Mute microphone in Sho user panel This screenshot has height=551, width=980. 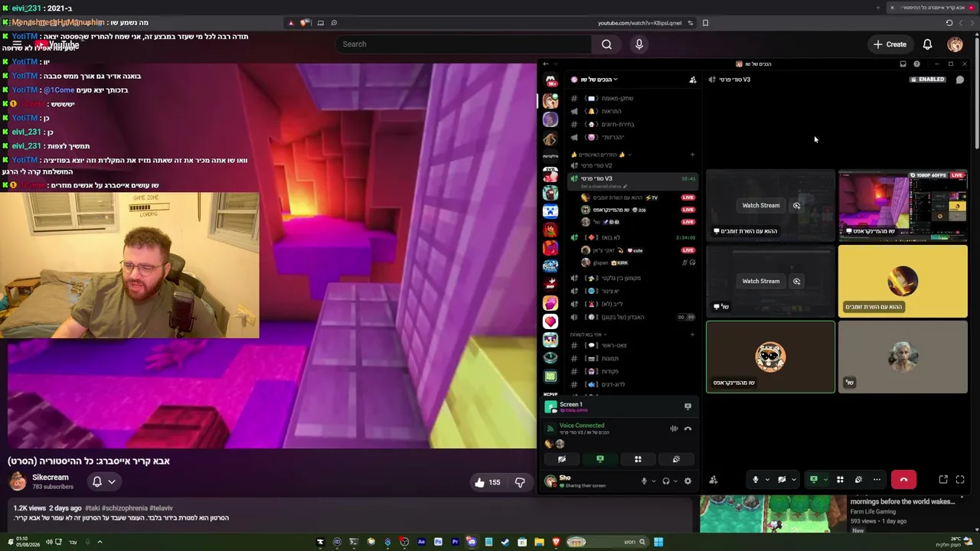[644, 481]
